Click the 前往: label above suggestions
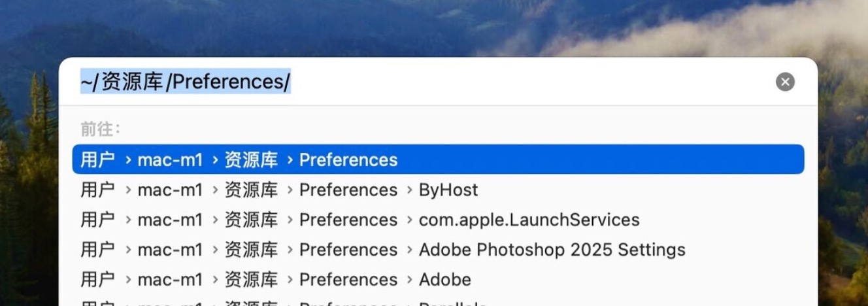The image size is (868, 306). [x=100, y=129]
